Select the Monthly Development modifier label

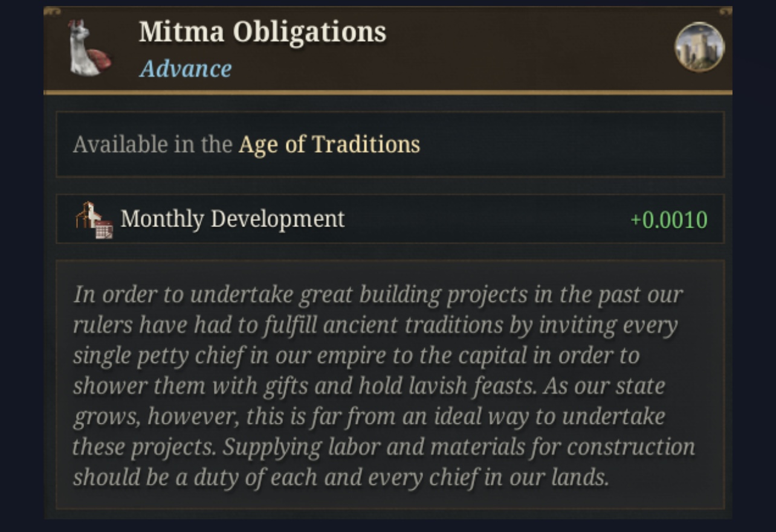pyautogui.click(x=233, y=219)
